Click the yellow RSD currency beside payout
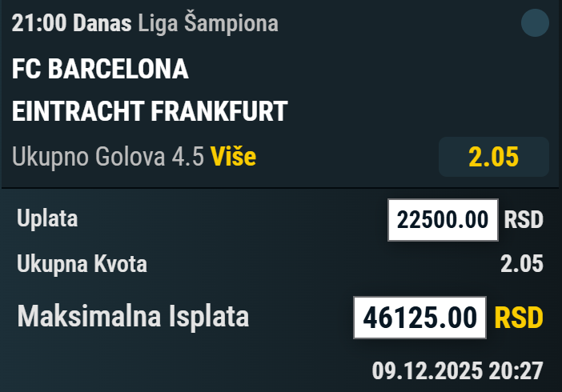Viewport: 562px width, 392px height. point(519,318)
